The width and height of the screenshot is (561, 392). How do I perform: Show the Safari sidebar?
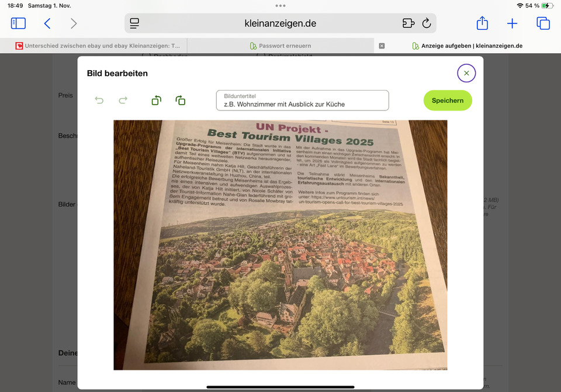point(18,23)
